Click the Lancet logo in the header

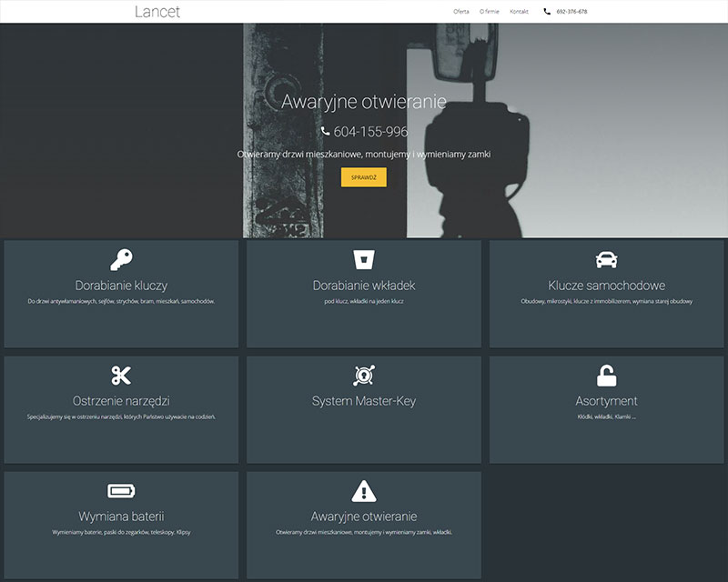(157, 12)
